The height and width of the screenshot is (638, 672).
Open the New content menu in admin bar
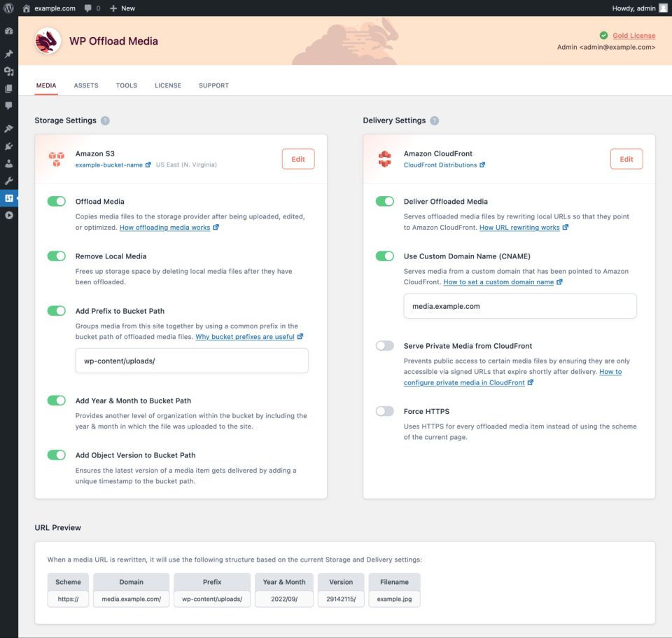[122, 8]
